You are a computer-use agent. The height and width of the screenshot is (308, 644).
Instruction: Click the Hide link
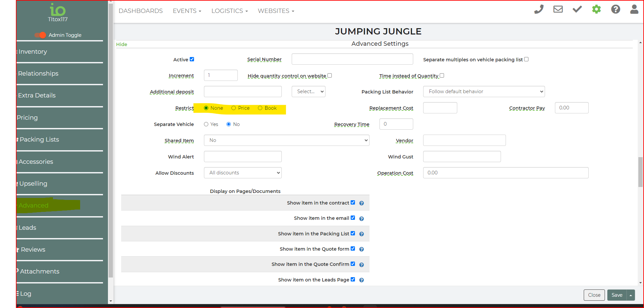point(122,44)
